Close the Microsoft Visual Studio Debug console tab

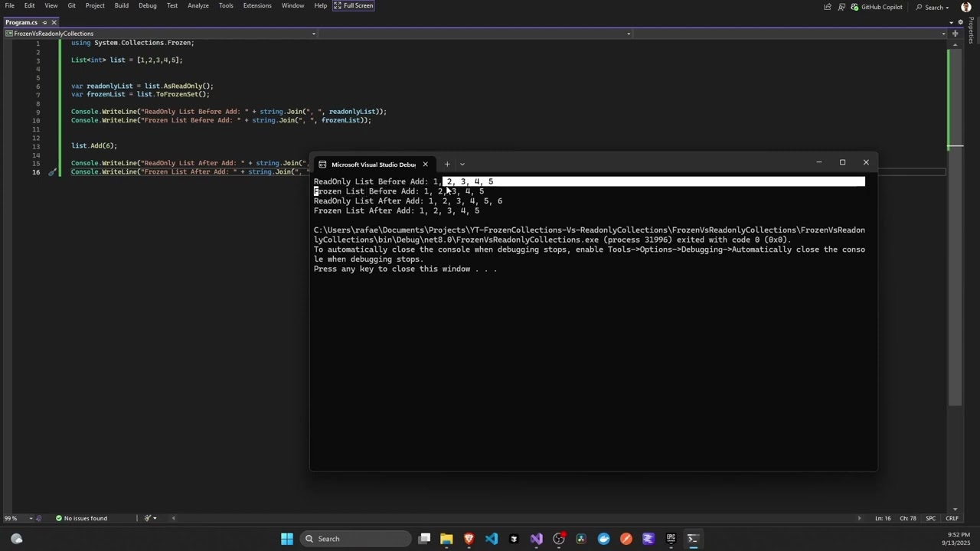[x=425, y=164]
